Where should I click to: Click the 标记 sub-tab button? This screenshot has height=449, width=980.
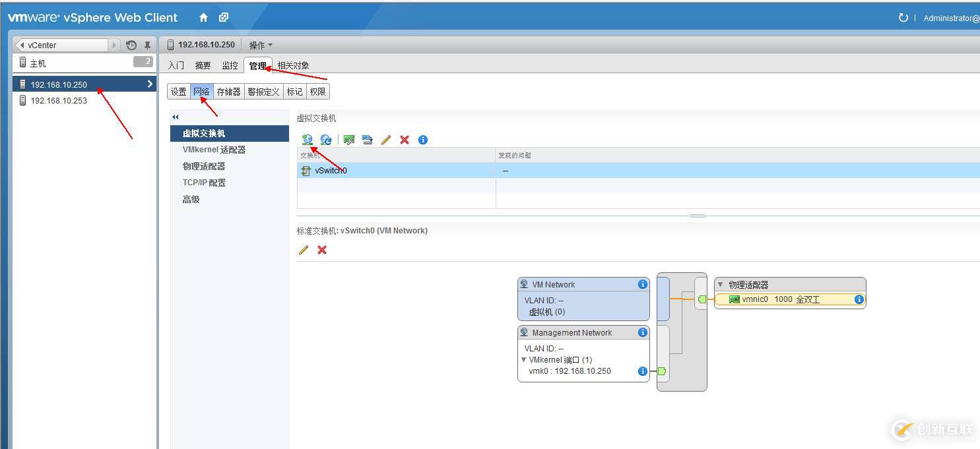(x=295, y=92)
